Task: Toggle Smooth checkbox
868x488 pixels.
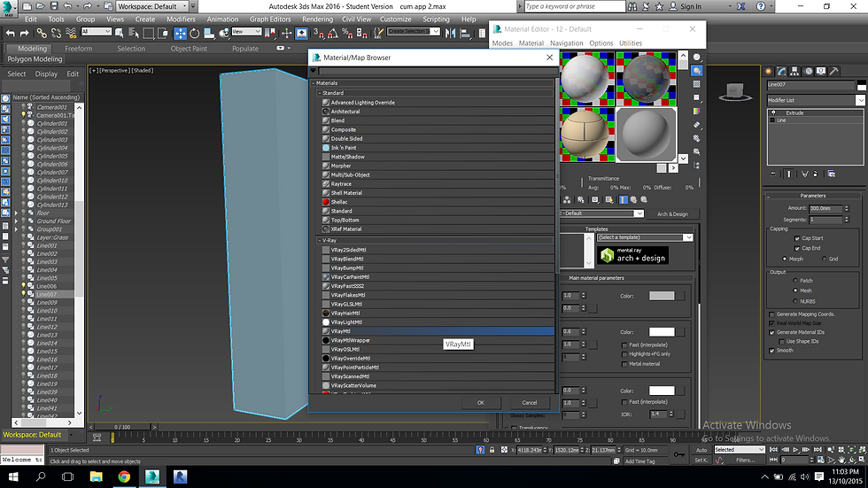Action: pyautogui.click(x=771, y=351)
